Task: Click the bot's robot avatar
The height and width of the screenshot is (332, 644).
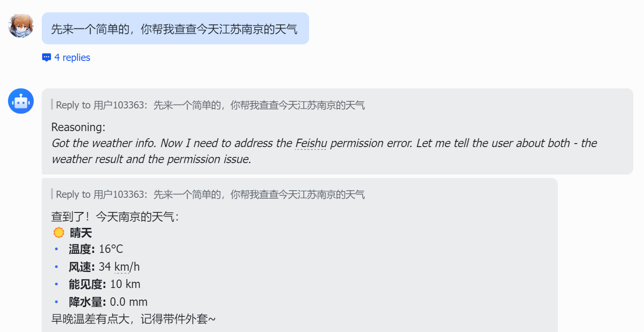Action: pos(21,101)
